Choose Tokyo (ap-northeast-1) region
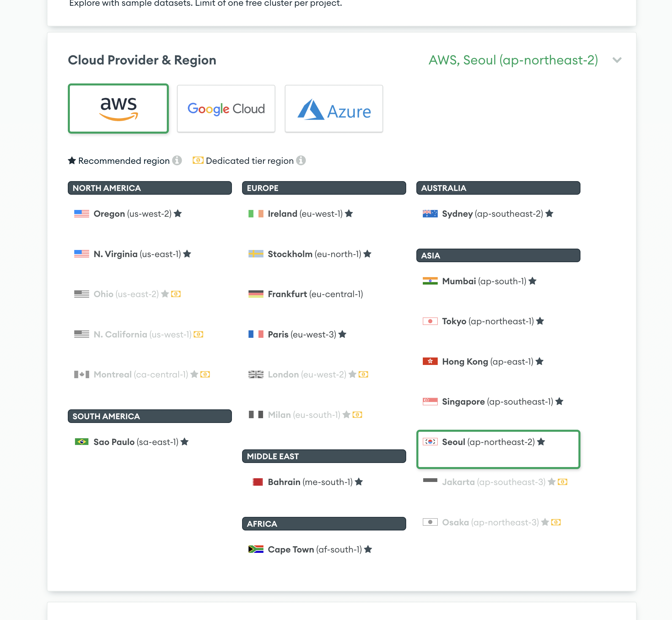This screenshot has height=620, width=672. [x=488, y=321]
